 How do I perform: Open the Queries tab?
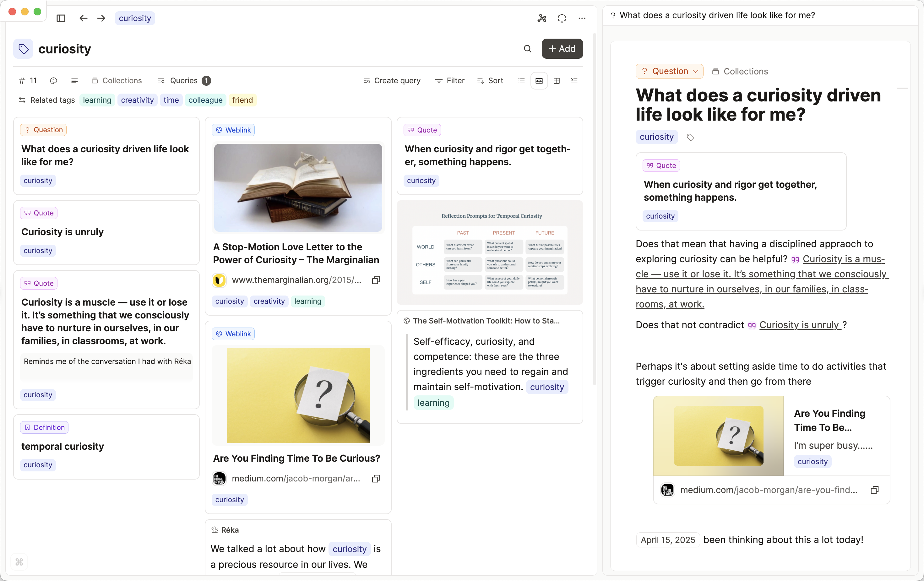184,81
